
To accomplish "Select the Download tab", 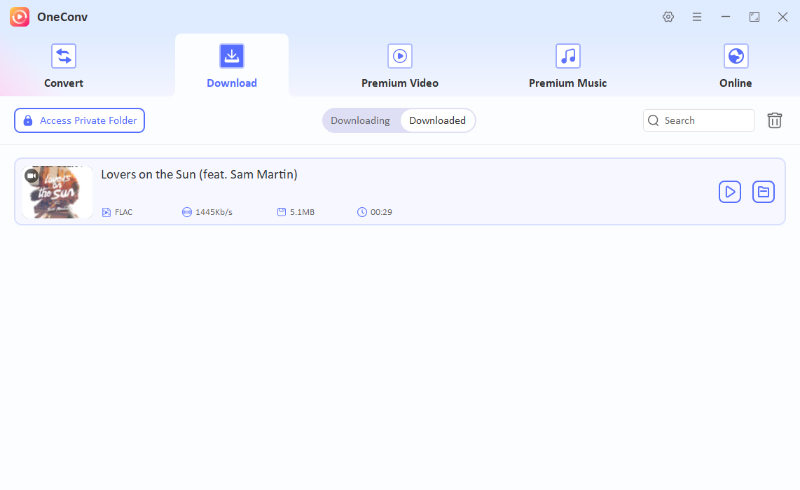I will tap(232, 66).
